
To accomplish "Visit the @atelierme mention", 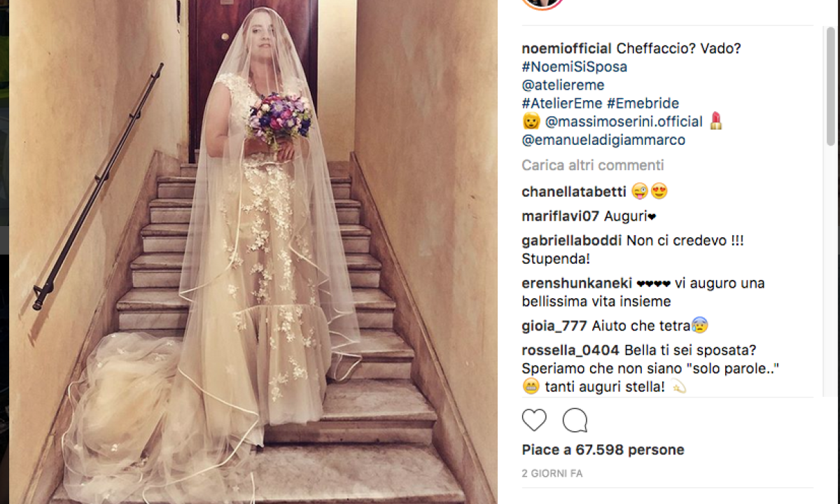I will click(563, 85).
